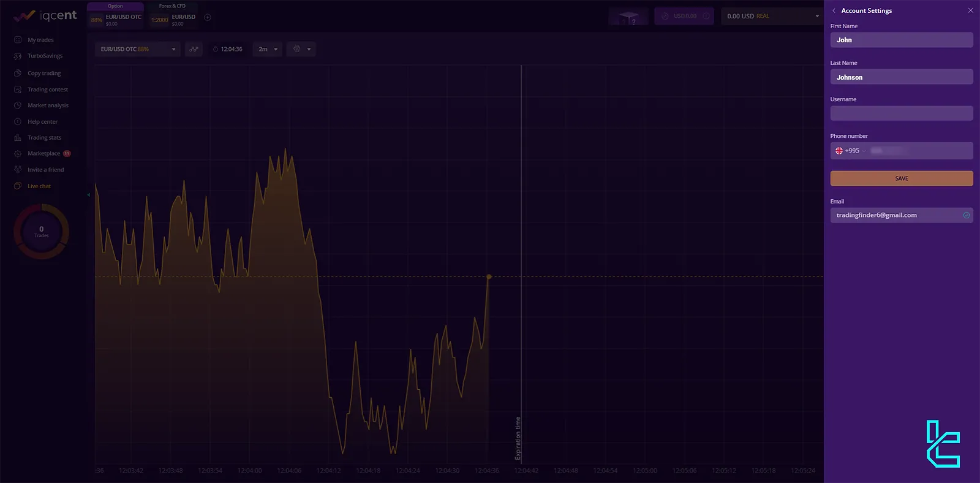Image resolution: width=980 pixels, height=483 pixels.
Task: Select the Option EUR/USD OTC tab
Action: point(115,17)
